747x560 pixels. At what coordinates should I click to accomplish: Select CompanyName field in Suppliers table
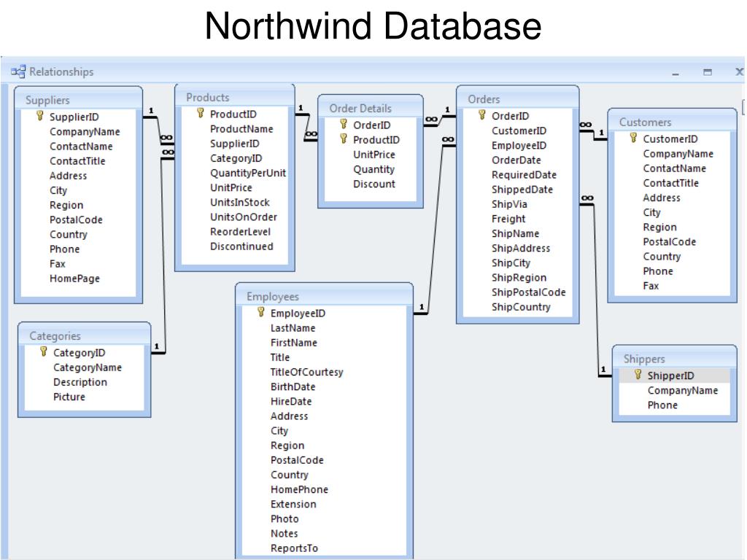(85, 132)
